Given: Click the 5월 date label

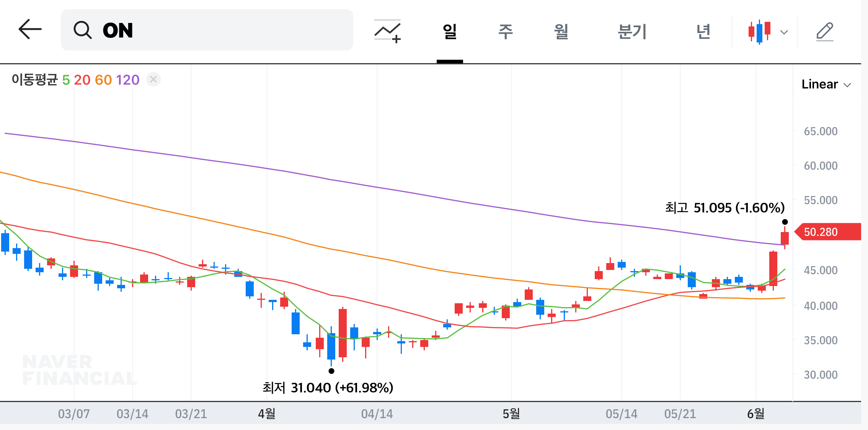Looking at the screenshot, I should point(511,414).
